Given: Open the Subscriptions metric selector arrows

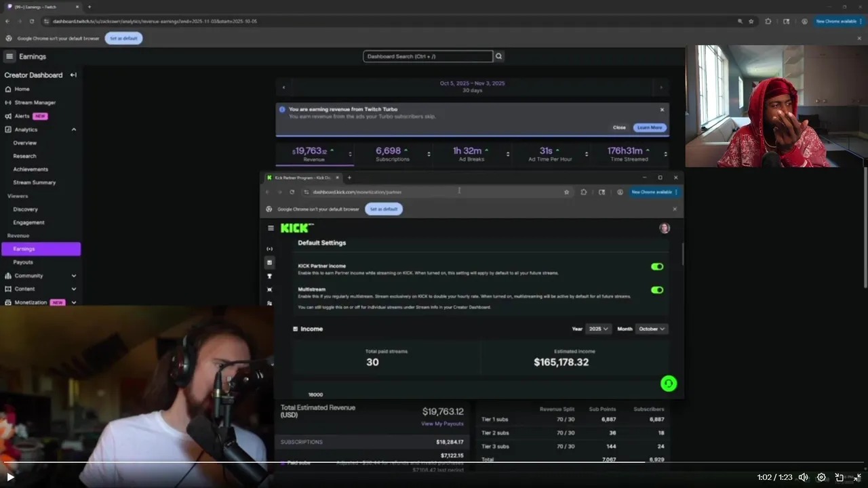Looking at the screenshot, I should tap(429, 154).
